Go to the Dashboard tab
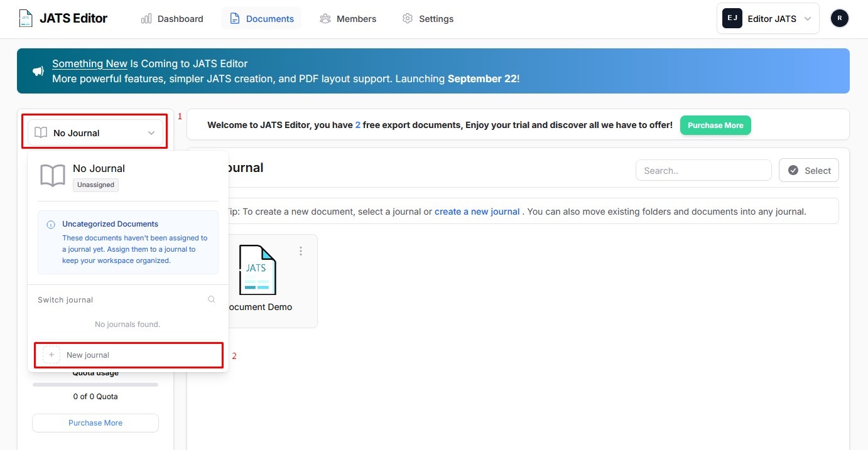Viewport: 868px width, 450px height. pos(172,19)
